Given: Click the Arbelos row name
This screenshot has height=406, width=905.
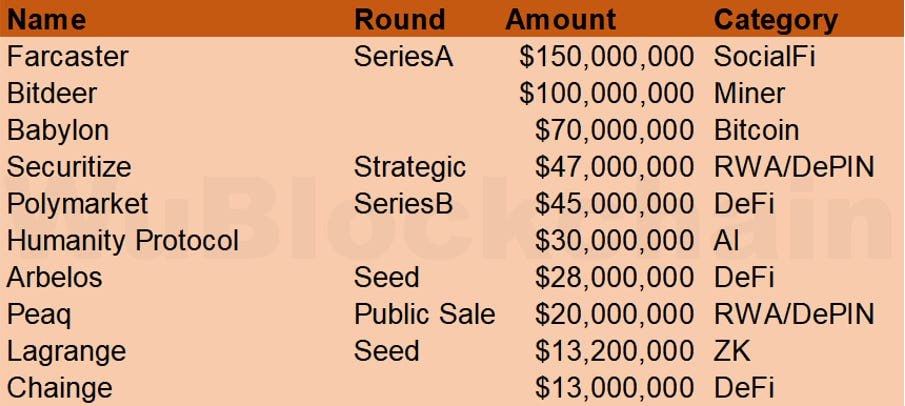Looking at the screenshot, I should tap(55, 277).
